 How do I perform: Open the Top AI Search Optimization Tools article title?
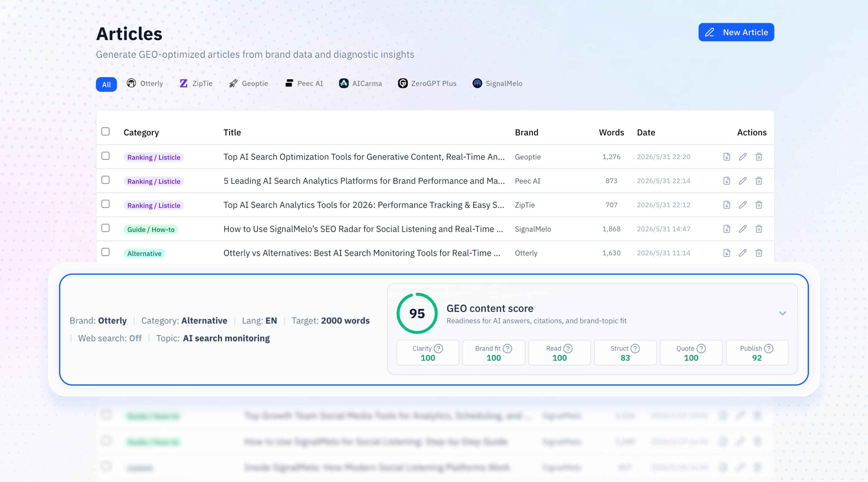coord(364,157)
